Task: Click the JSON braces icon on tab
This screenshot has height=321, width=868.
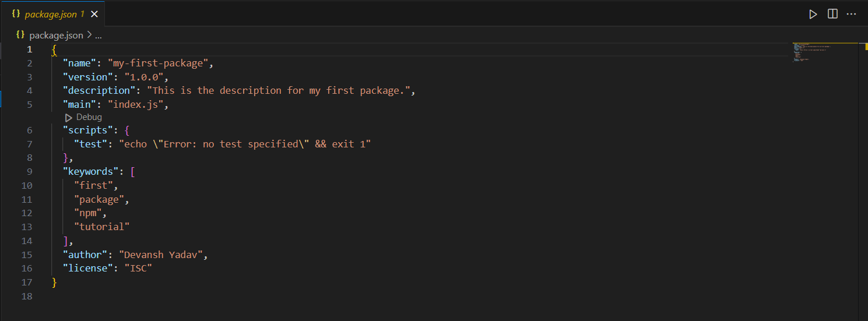Action: [16, 14]
